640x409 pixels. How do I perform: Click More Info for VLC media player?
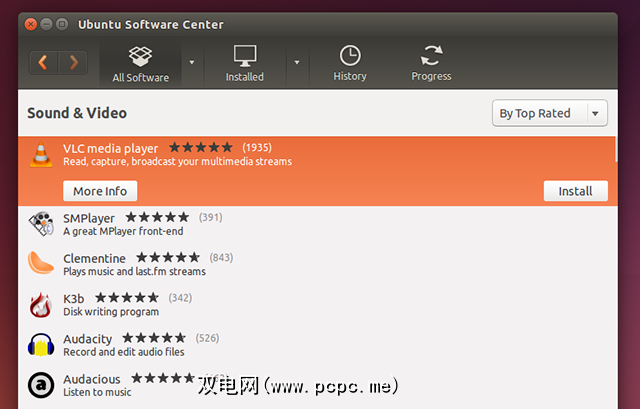pos(100,191)
